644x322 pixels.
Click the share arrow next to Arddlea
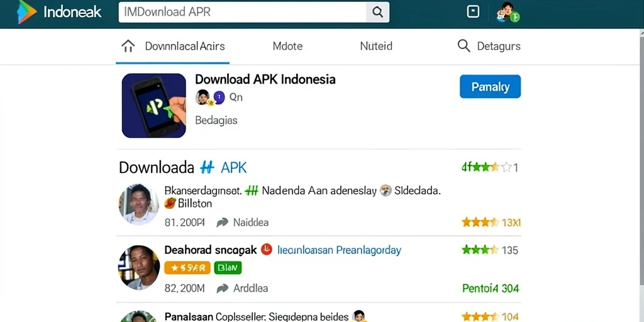(222, 288)
